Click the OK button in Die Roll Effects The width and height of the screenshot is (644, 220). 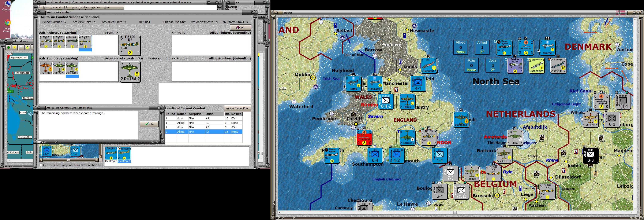click(x=149, y=124)
